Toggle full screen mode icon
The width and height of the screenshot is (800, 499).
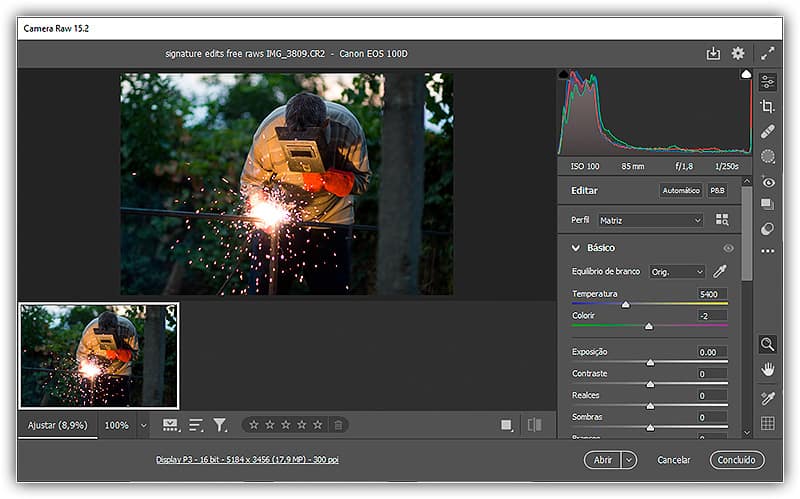click(767, 53)
